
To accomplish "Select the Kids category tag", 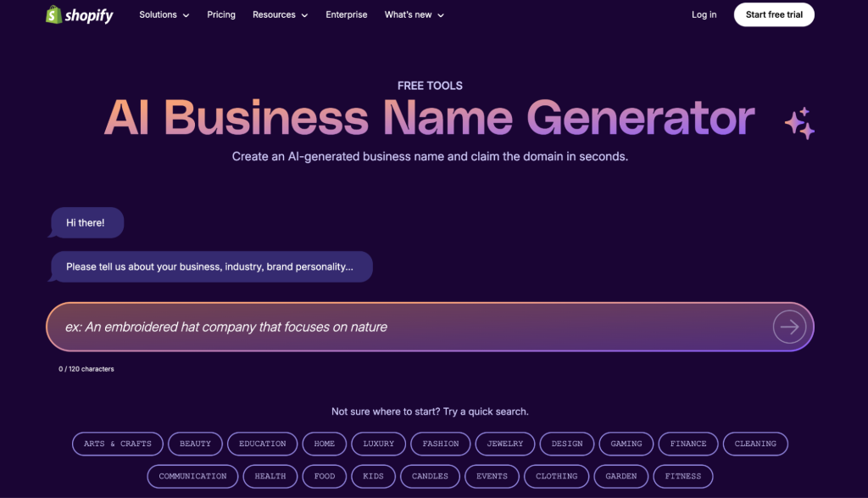I will click(373, 477).
